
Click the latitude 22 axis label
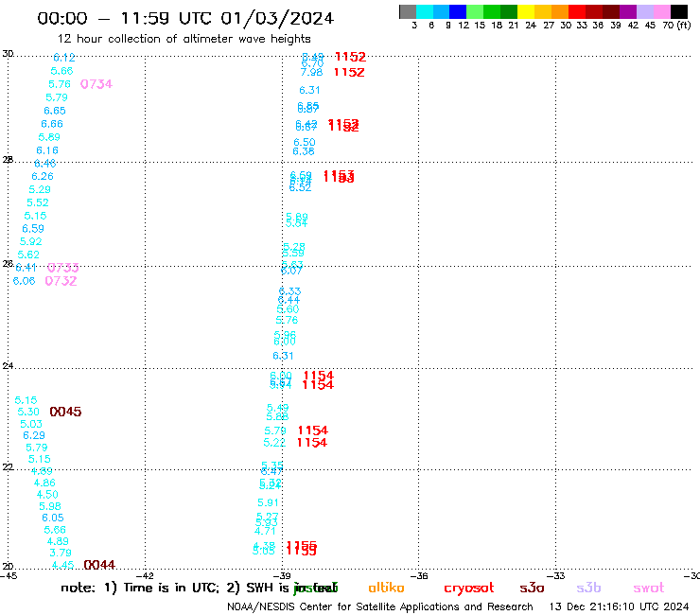[8, 467]
